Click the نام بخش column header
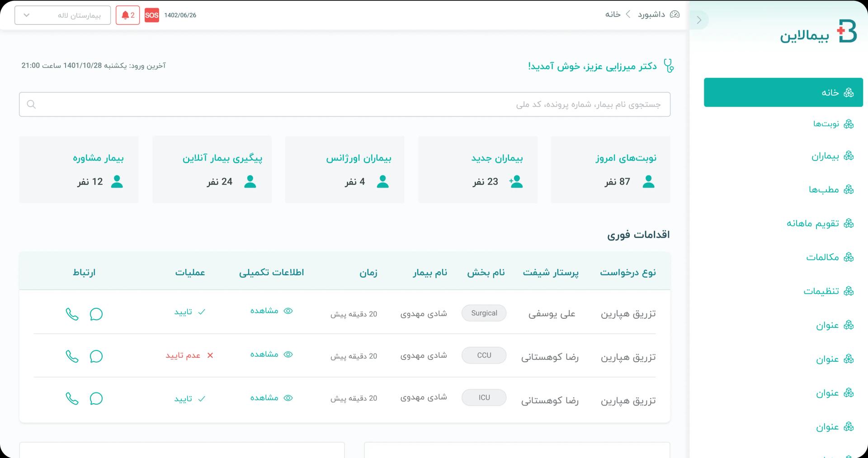Viewport: 868px width, 458px height. (x=486, y=272)
